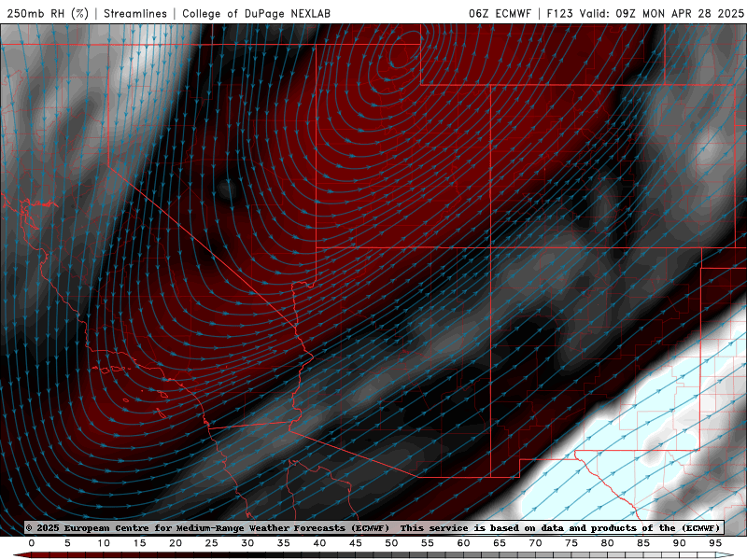Click the '80' value on color scale
The image size is (747, 560).
coord(608,543)
